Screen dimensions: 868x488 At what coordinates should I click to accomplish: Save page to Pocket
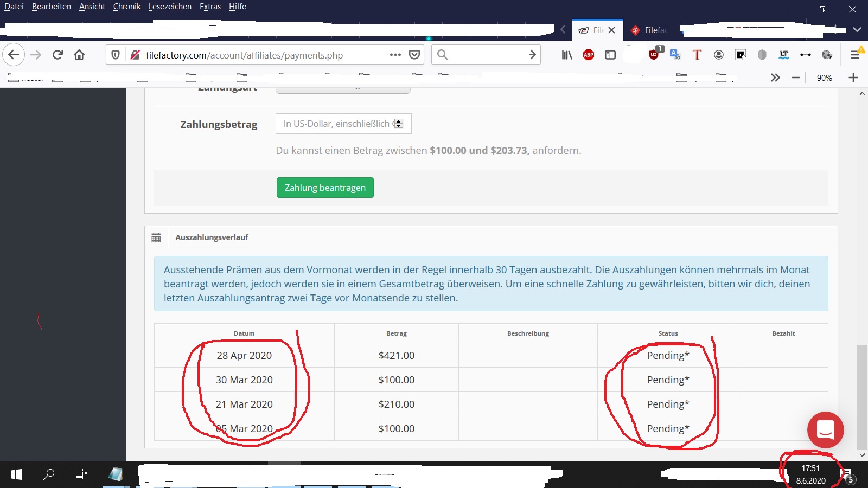[414, 55]
